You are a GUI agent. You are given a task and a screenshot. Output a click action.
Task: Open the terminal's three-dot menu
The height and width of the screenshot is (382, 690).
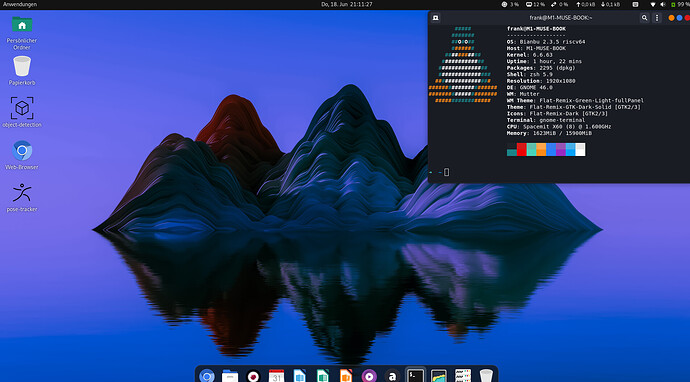coord(657,18)
